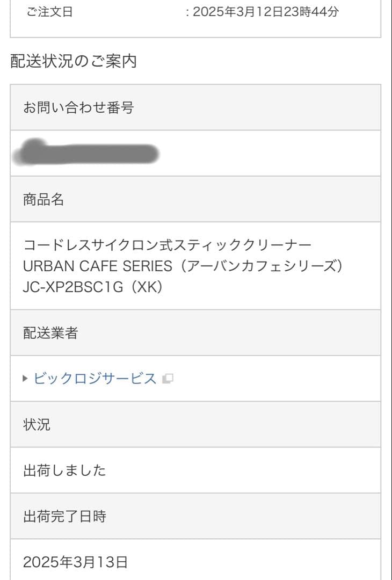
Task: Click the triangle arrow before ビックロジサービス
Action: [26, 379]
